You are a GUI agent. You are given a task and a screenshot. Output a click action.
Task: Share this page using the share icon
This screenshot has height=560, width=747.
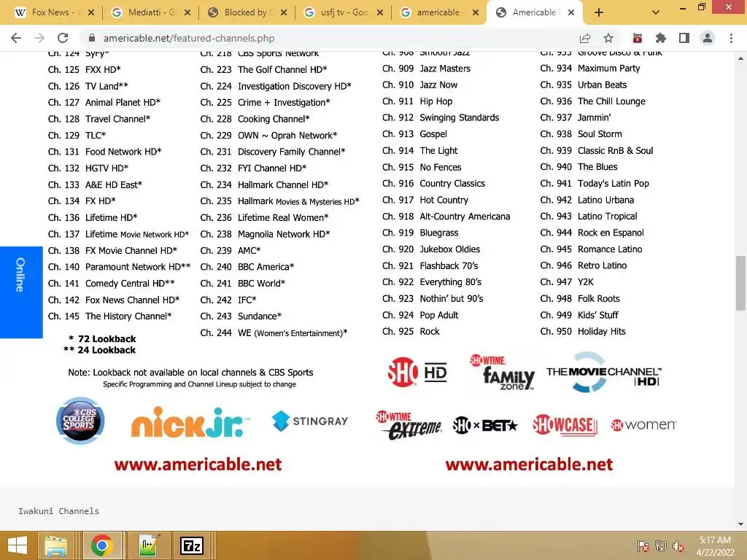pyautogui.click(x=585, y=38)
